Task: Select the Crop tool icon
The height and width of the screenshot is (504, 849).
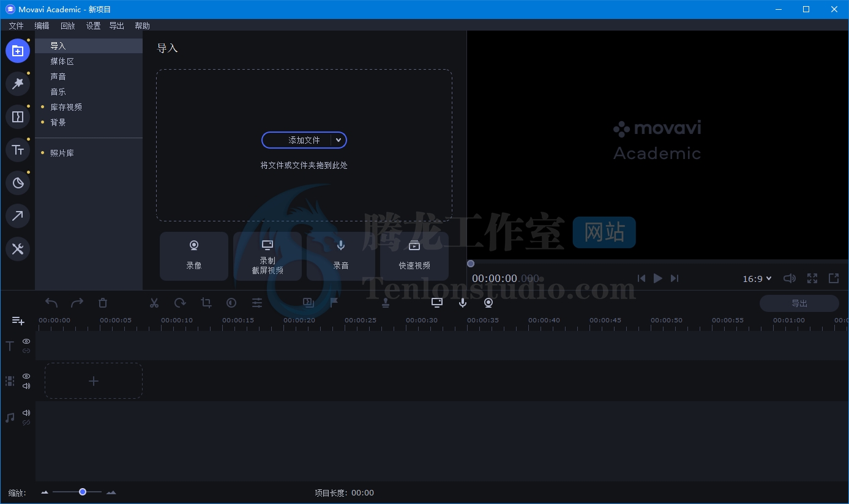Action: pyautogui.click(x=206, y=303)
